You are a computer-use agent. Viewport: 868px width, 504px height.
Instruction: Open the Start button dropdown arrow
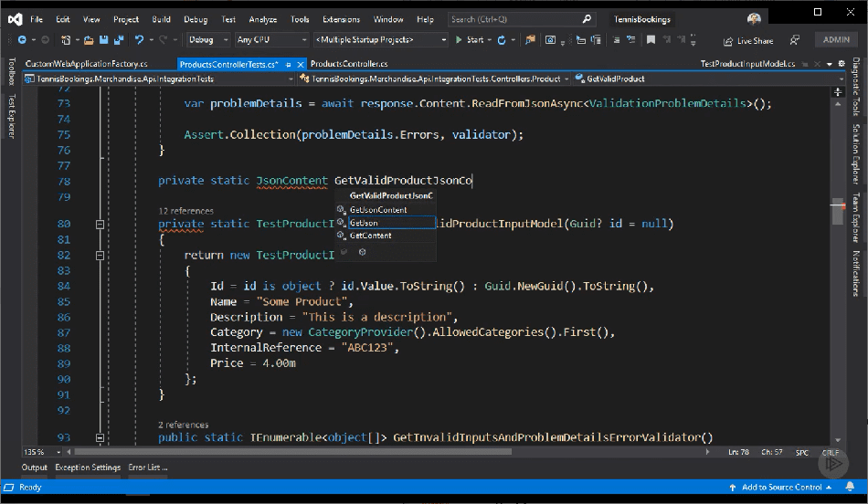click(490, 40)
